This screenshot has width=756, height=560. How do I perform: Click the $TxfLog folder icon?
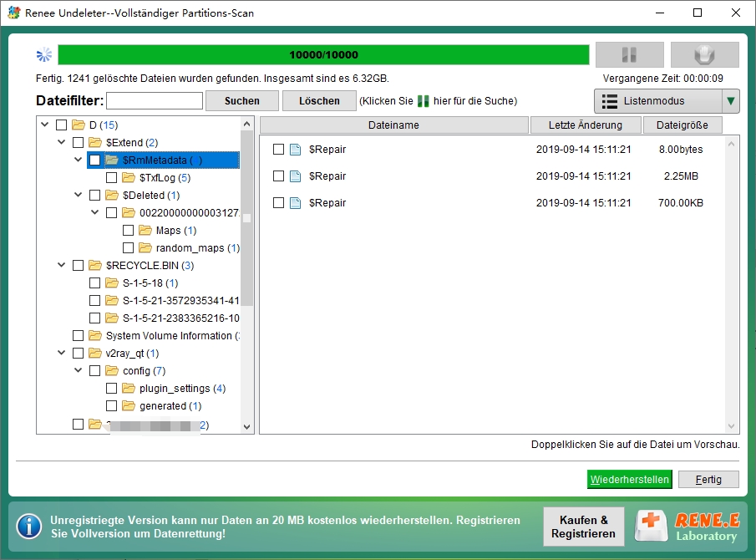click(x=129, y=177)
